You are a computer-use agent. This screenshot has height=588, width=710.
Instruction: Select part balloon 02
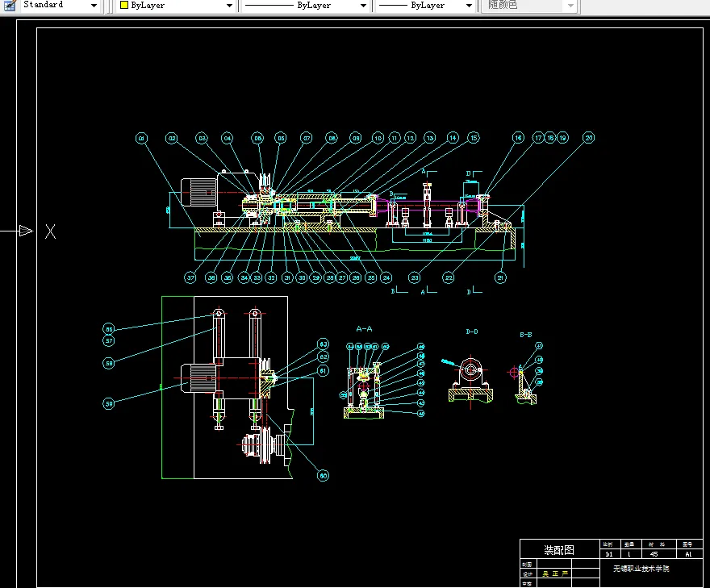click(172, 138)
